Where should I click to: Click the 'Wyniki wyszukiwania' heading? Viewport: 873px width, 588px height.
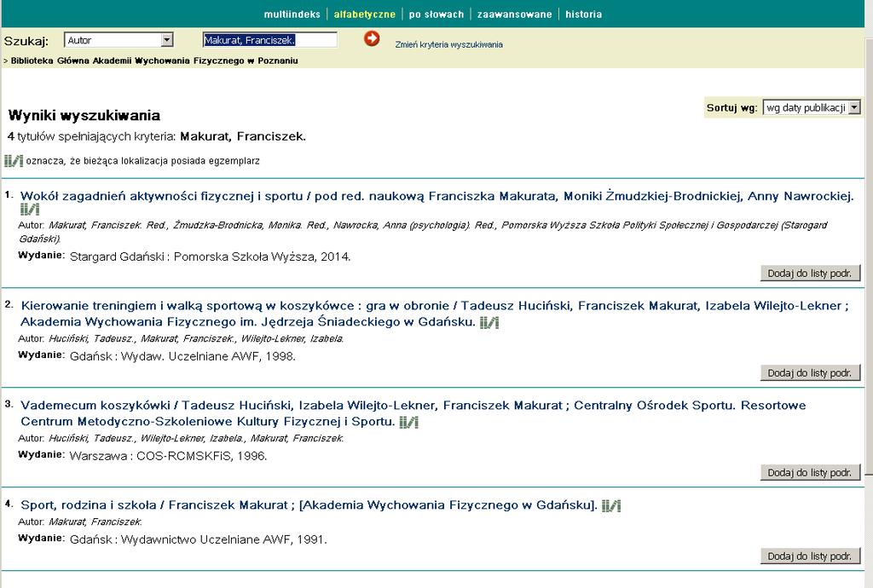pos(84,116)
